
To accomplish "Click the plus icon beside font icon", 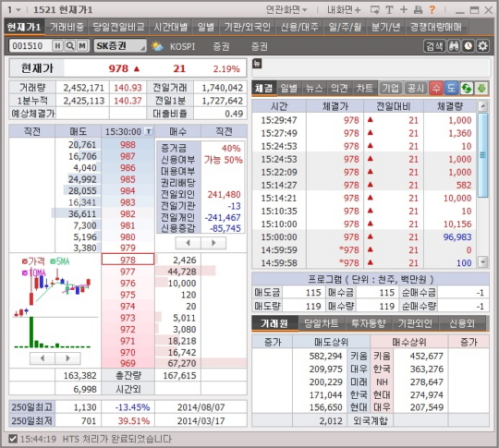I will coord(404,9).
